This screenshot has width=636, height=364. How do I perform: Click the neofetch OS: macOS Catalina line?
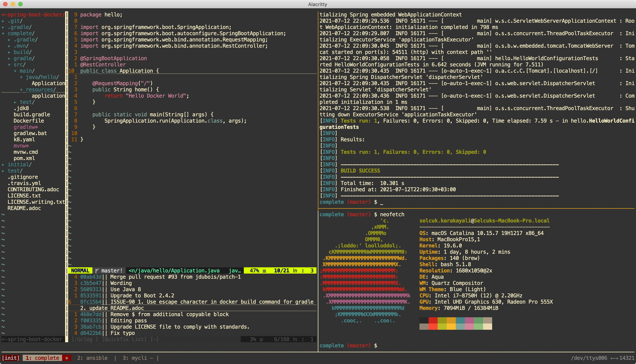[481, 233]
